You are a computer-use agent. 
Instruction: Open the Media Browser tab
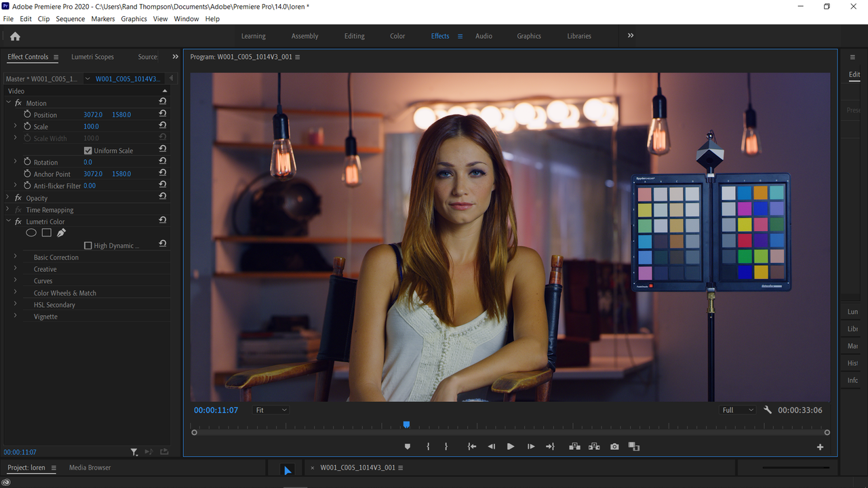(x=90, y=468)
